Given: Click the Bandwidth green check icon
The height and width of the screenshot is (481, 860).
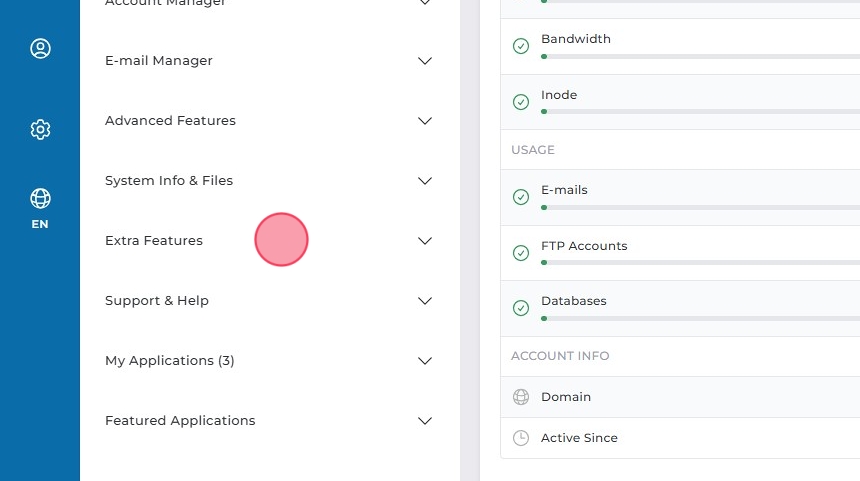Looking at the screenshot, I should point(520,46).
